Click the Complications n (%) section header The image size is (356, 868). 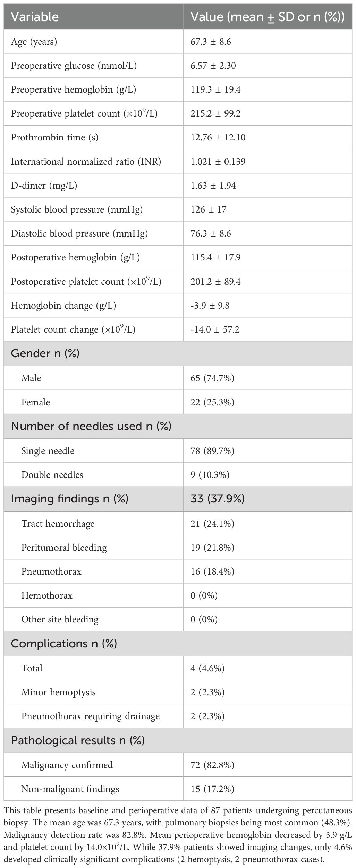(64, 643)
